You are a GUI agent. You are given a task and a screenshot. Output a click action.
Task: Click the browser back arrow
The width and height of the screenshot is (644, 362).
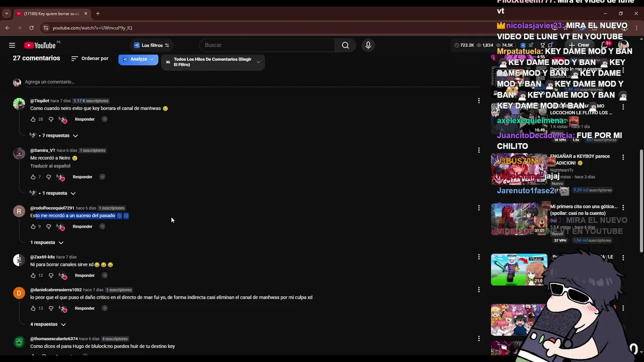pyautogui.click(x=8, y=28)
